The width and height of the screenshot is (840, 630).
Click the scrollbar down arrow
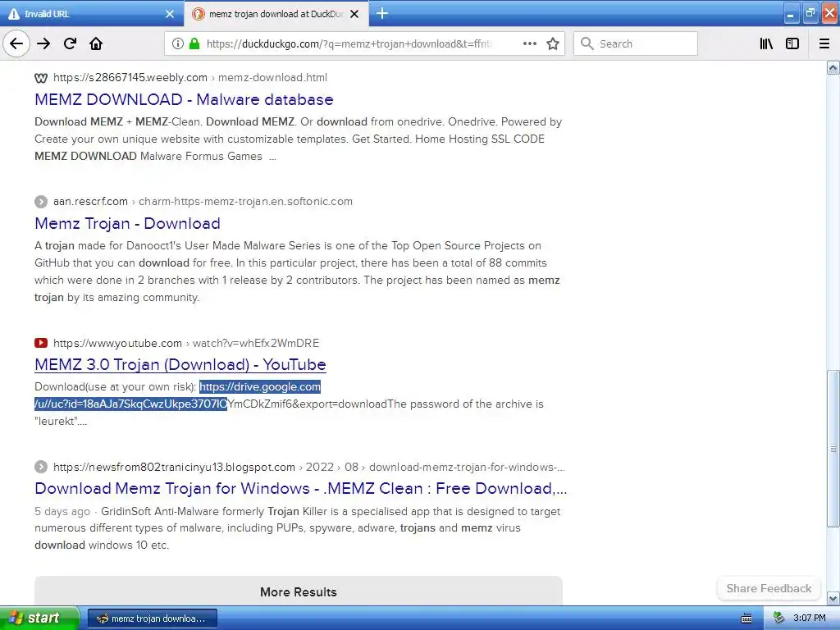(x=833, y=598)
